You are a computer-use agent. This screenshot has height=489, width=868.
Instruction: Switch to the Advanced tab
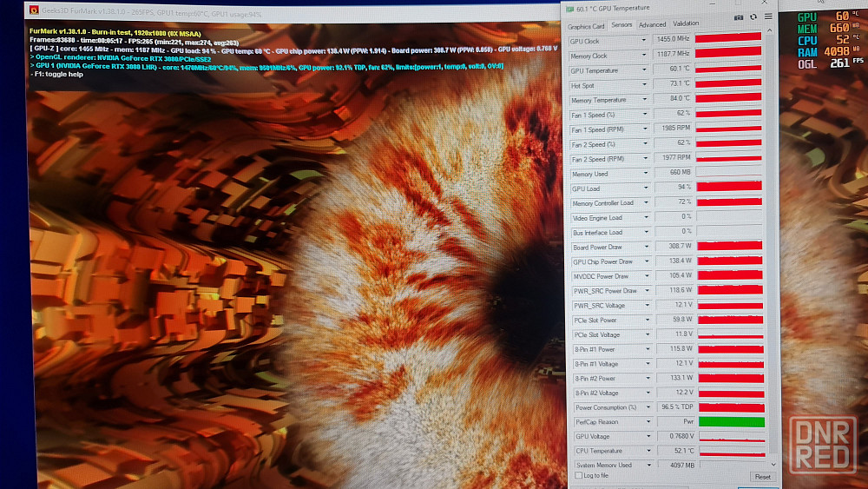652,24
